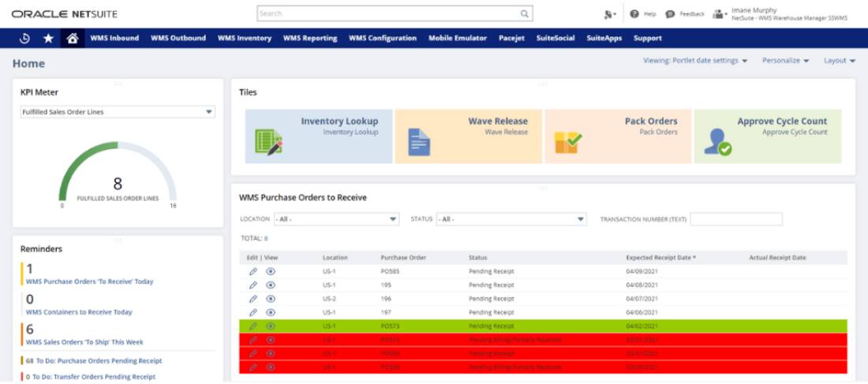Viewport: 868px width, 384px height.
Task: View purchase order PO585 with eye icon
Action: click(x=271, y=271)
